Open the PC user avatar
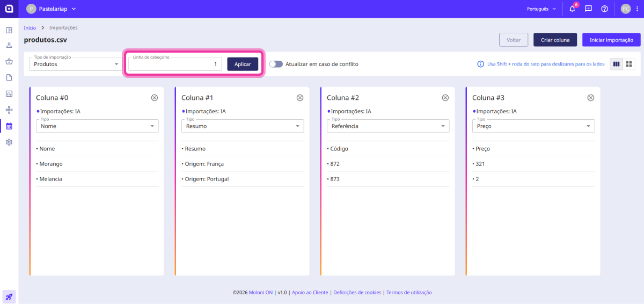644x304 pixels. tap(625, 9)
